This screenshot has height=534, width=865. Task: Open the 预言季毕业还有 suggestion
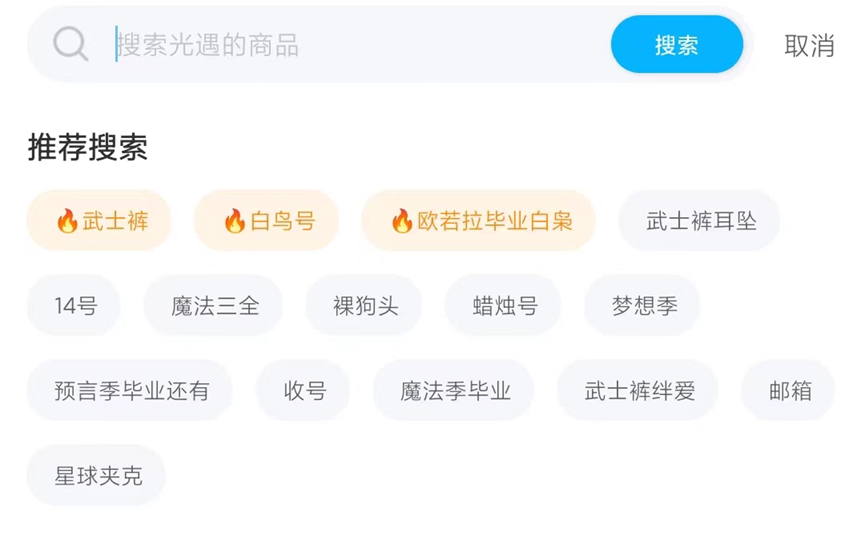pos(131,391)
